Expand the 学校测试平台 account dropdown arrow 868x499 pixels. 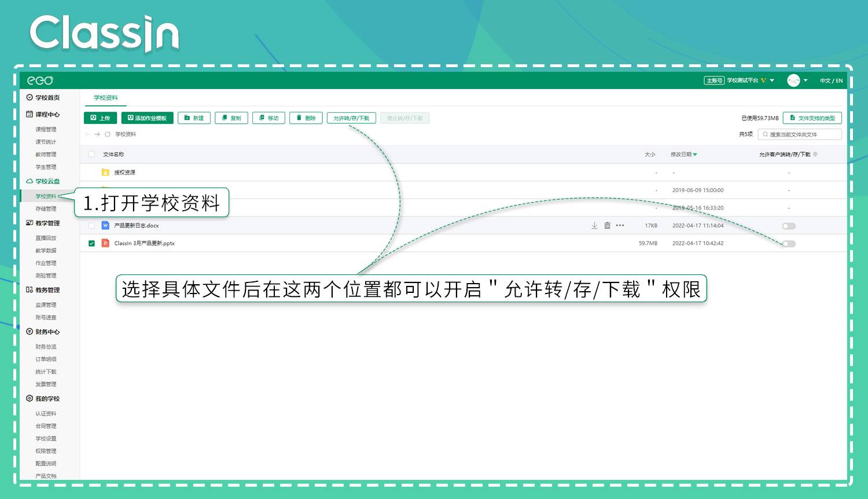[x=772, y=80]
